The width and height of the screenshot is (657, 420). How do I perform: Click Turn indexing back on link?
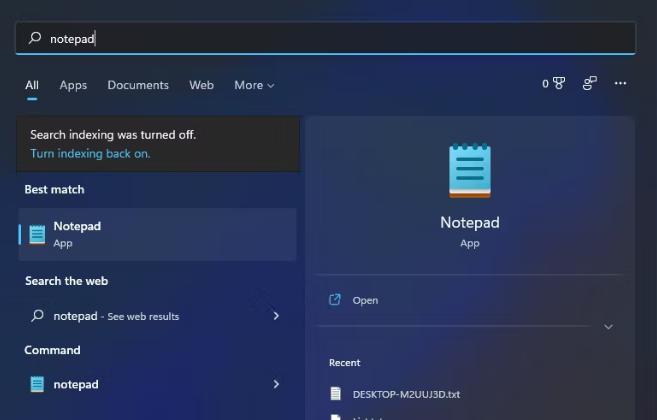pyautogui.click(x=90, y=154)
